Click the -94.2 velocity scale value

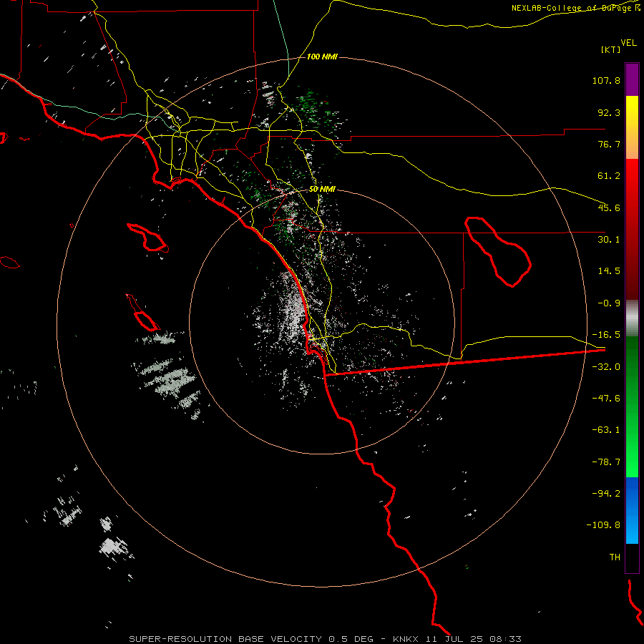(x=606, y=493)
